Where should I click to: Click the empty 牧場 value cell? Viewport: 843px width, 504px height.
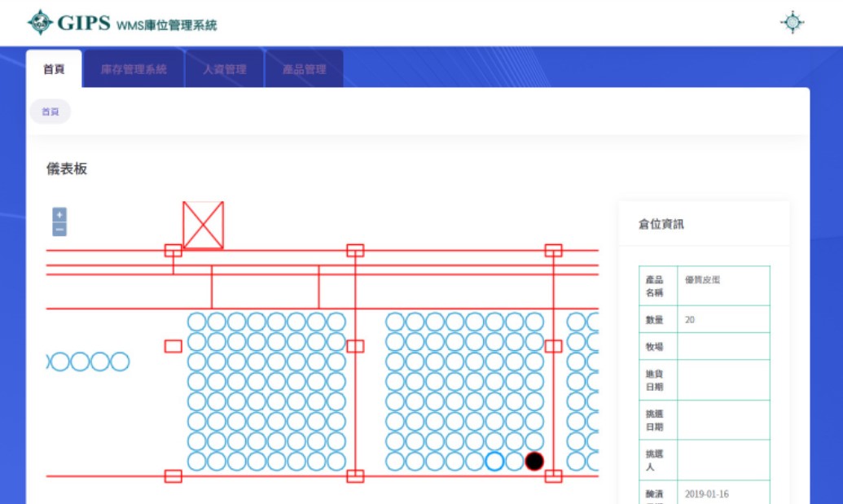(x=722, y=346)
